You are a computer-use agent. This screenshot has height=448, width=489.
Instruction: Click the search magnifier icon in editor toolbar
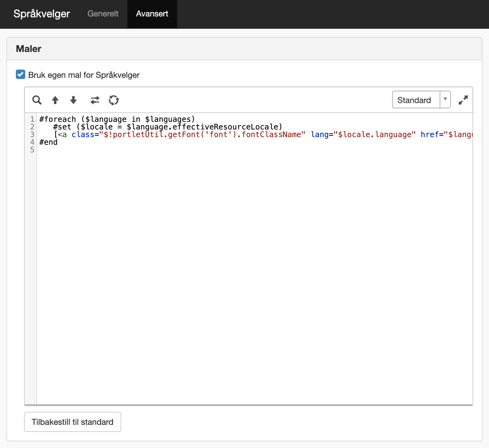click(37, 100)
